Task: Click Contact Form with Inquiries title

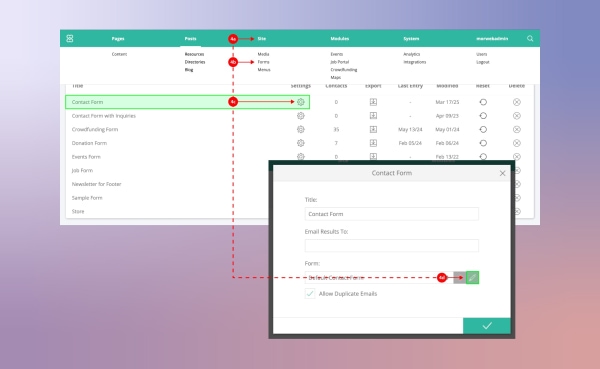Action: pyautogui.click(x=104, y=116)
